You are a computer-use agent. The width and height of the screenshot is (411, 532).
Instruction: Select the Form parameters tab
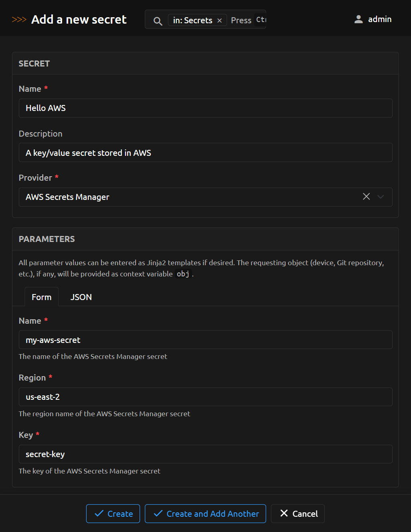coord(41,297)
